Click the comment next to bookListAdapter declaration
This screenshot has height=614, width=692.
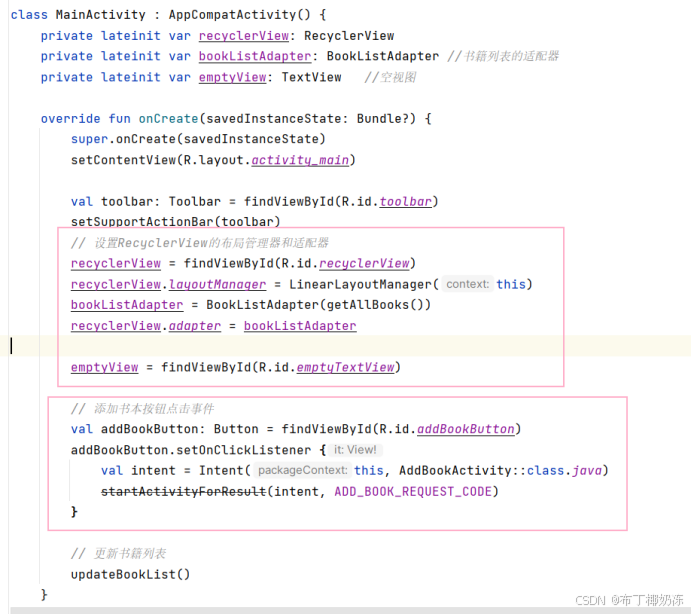(503, 57)
